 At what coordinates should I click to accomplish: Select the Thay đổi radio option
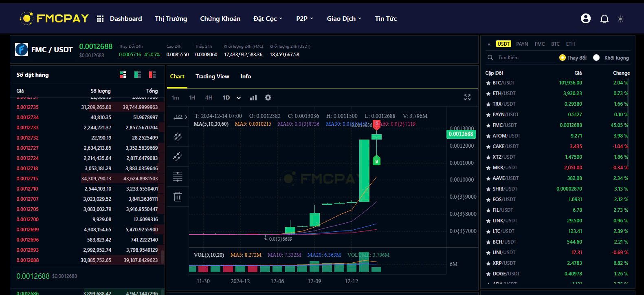click(x=563, y=58)
